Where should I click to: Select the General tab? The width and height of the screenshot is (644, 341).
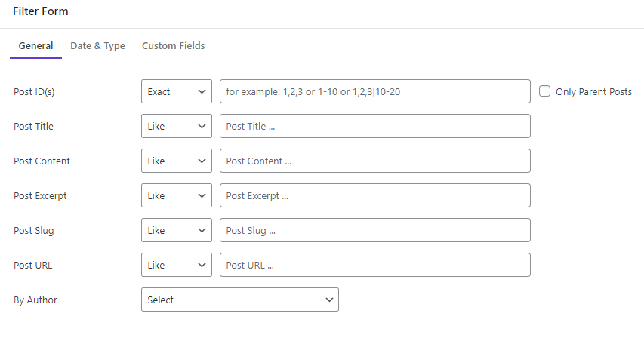[35, 45]
